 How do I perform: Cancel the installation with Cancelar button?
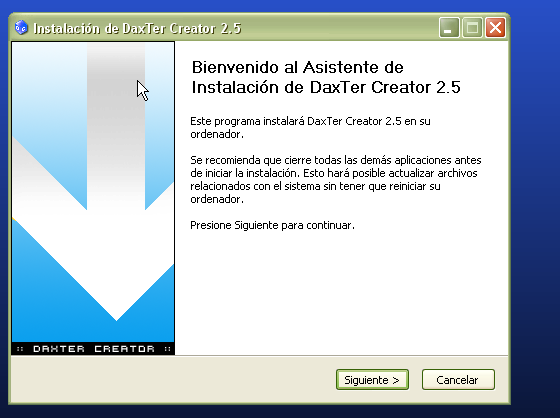pyautogui.click(x=458, y=379)
